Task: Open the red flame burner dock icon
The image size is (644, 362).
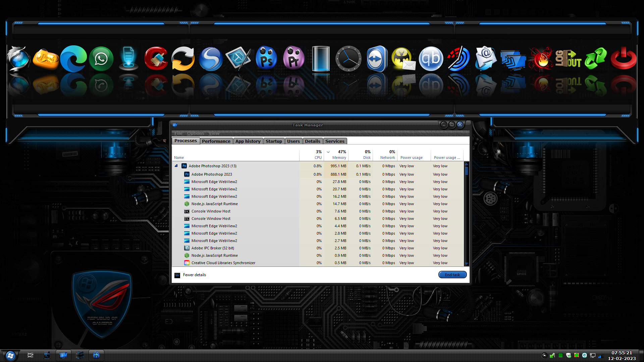Action: (541, 59)
